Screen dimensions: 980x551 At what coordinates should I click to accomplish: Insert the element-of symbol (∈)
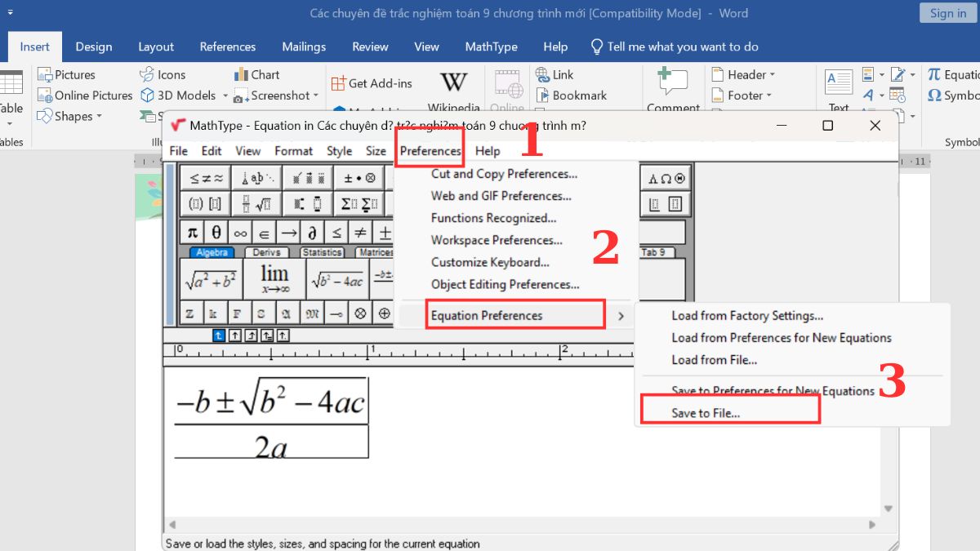[x=265, y=232]
